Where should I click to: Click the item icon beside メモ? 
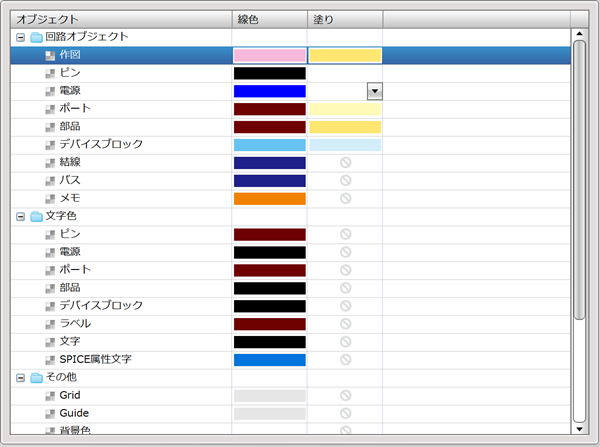[x=50, y=199]
